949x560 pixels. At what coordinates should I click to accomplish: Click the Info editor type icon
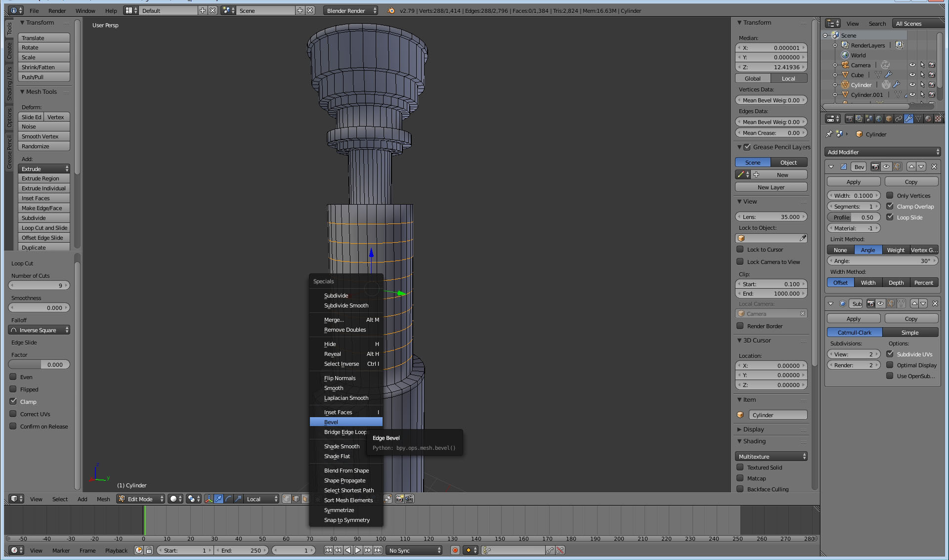16,10
